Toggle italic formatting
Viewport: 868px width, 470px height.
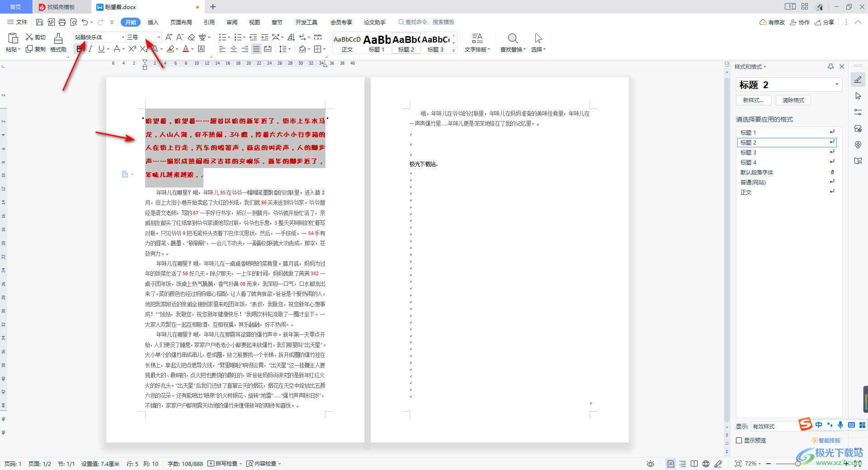(90, 49)
